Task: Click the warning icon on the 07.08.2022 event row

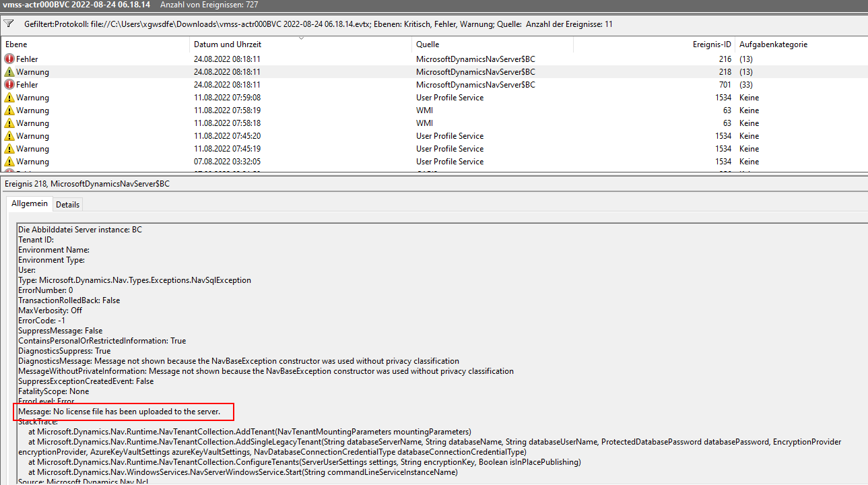Action: pyautogui.click(x=7, y=161)
